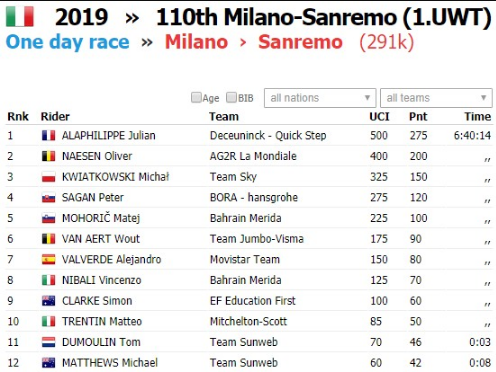
Task: Click the Italian flag icon beside 2019
Action: coord(20,17)
